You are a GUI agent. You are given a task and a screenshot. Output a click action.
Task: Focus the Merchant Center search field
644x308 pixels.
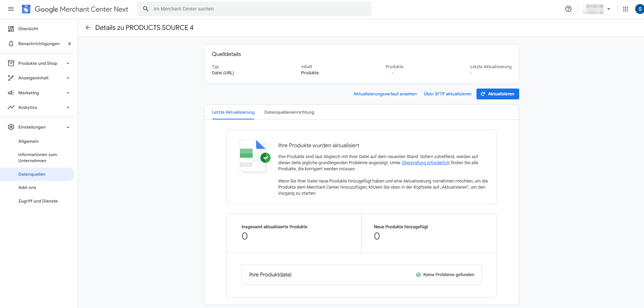click(254, 9)
